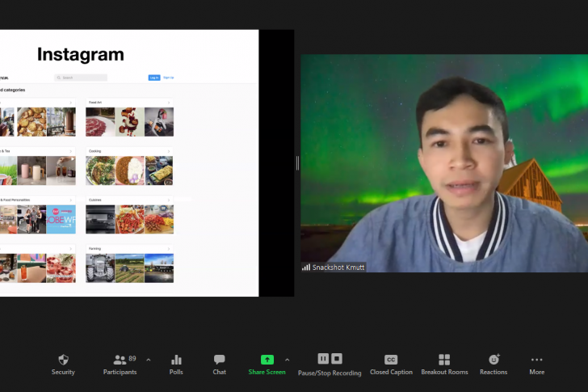Pause the meeting recording
588x392 pixels.
(323, 359)
